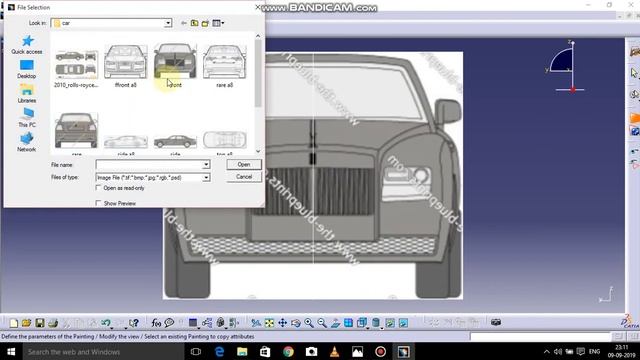Click the Open folder icon in CATIA toolbar

(27, 323)
